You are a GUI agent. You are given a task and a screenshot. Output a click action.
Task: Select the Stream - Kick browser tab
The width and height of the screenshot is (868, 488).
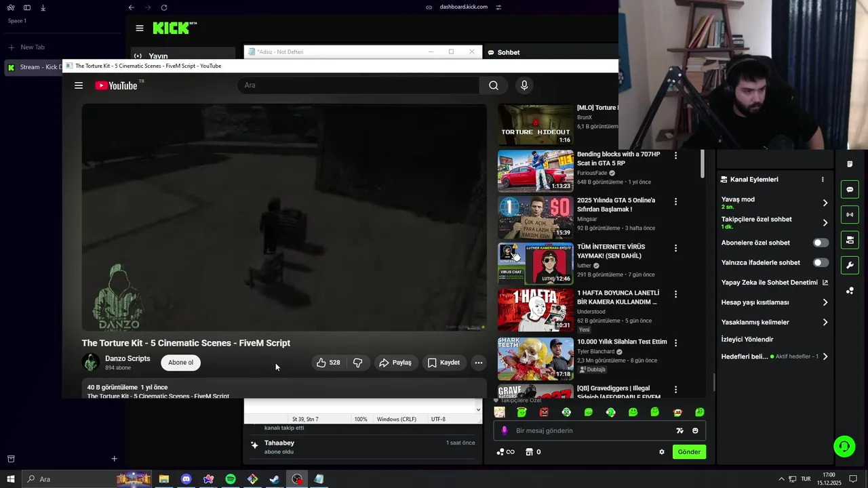[34, 67]
